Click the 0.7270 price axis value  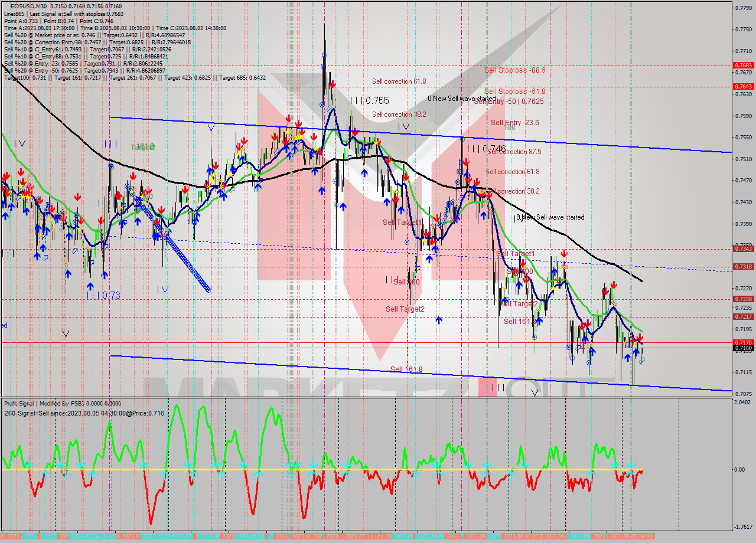point(742,289)
